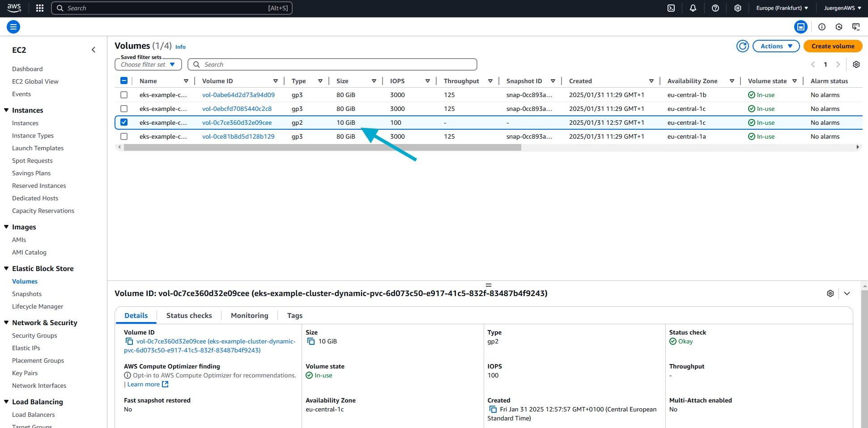Open the Actions dropdown
The height and width of the screenshot is (428, 868).
pyautogui.click(x=776, y=46)
